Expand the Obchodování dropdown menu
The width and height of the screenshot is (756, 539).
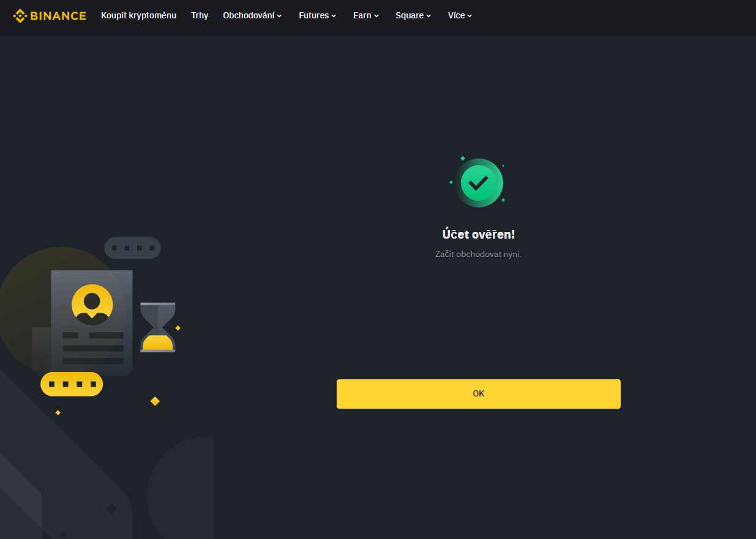pyautogui.click(x=252, y=15)
